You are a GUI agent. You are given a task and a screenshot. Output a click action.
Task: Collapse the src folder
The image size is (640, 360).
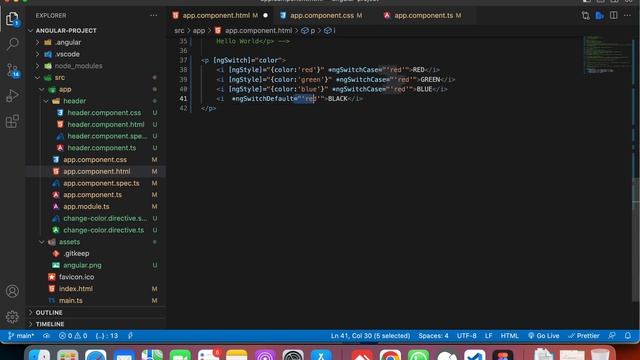point(60,78)
